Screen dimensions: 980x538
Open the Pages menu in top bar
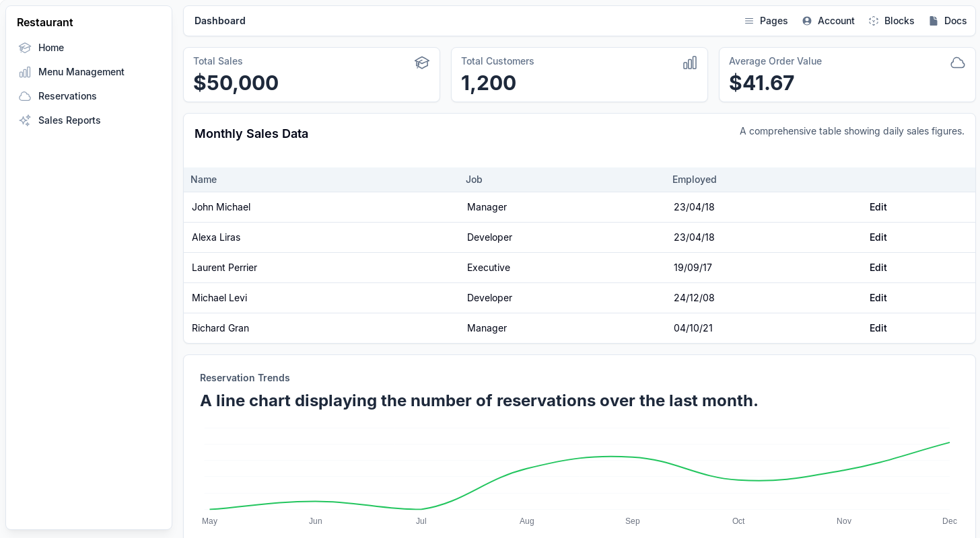(x=766, y=21)
